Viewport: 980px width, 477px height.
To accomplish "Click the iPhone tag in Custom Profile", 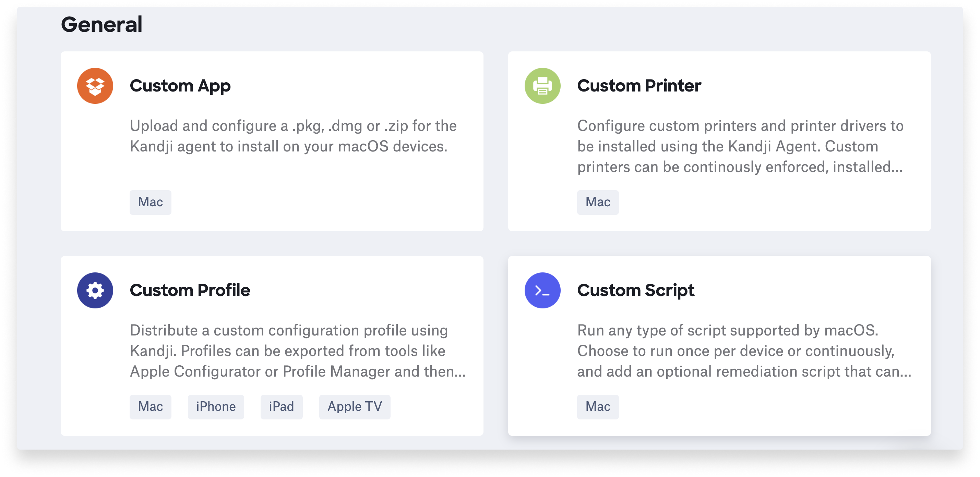I will [x=216, y=407].
